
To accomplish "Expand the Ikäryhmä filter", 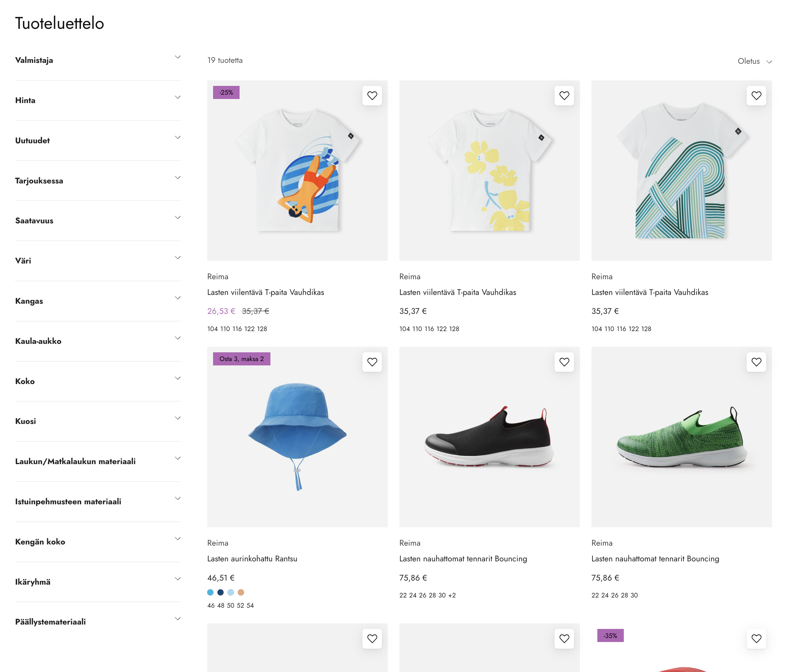I will pyautogui.click(x=98, y=582).
